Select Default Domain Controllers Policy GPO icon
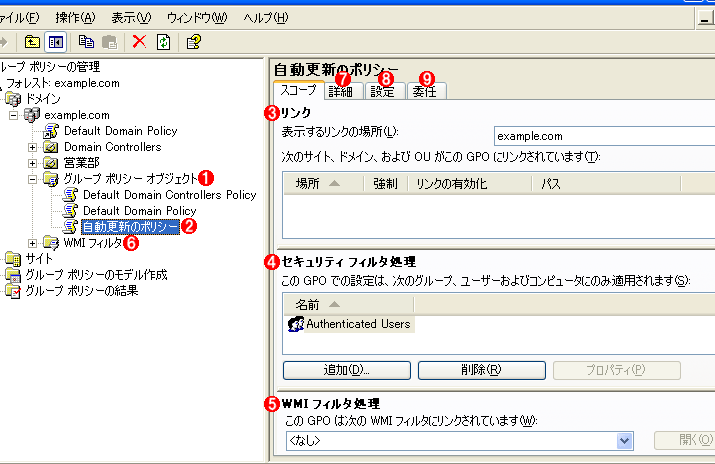 point(70,195)
